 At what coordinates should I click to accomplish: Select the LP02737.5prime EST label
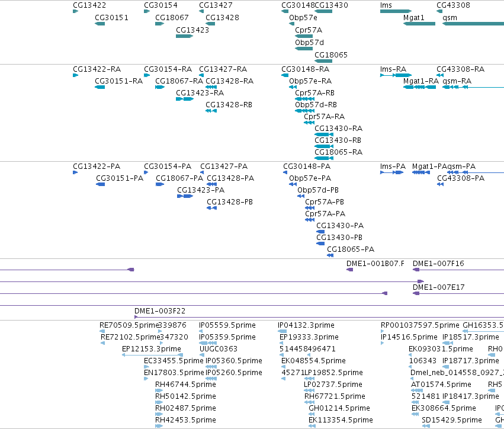pos(333,385)
